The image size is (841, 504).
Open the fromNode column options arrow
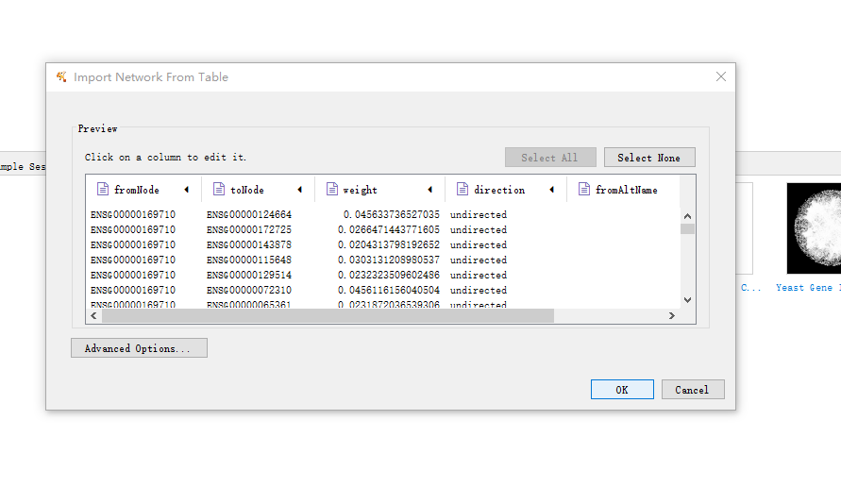186,190
